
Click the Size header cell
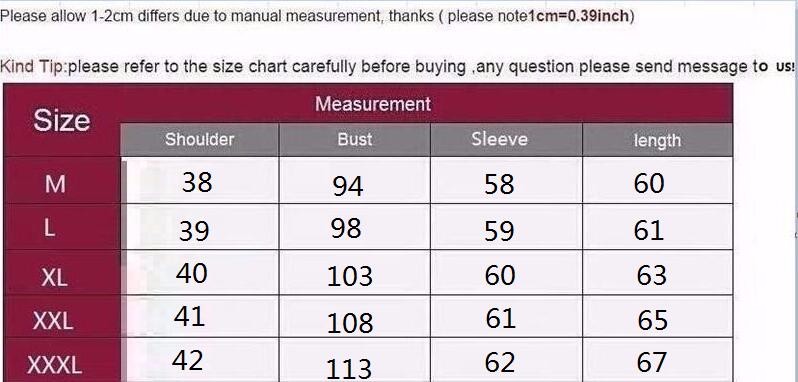pos(62,121)
